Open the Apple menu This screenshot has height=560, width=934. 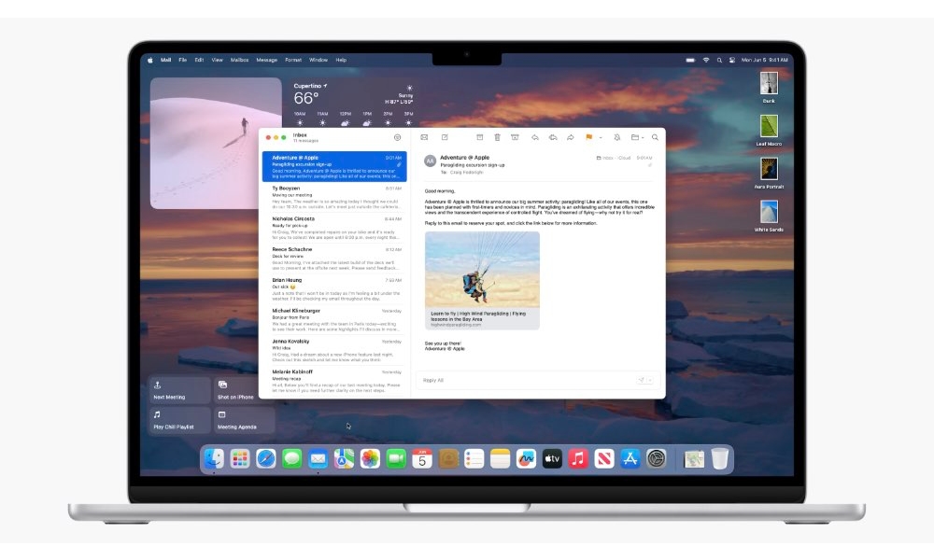click(x=150, y=60)
